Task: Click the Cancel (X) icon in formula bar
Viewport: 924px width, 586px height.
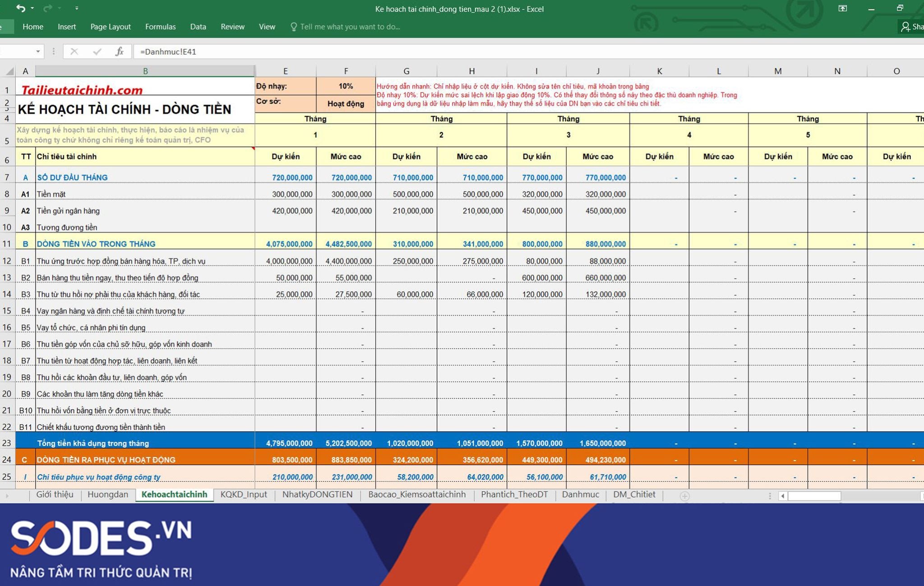Action: tap(74, 51)
